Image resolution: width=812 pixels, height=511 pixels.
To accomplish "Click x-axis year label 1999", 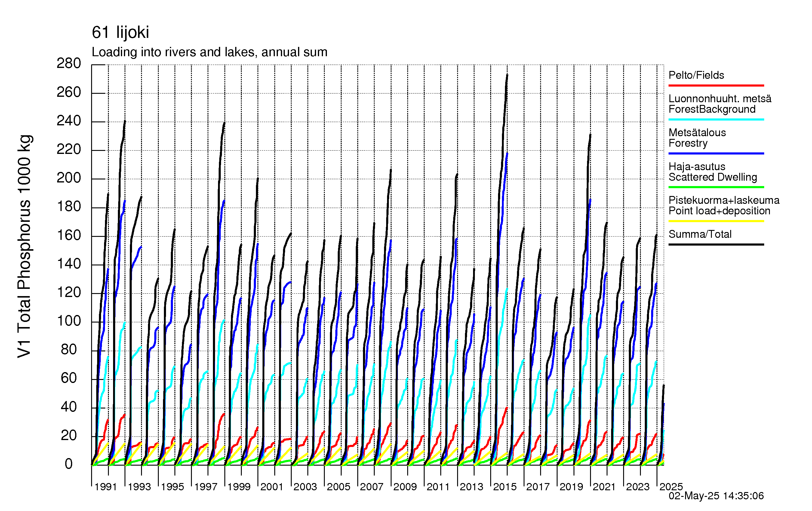I will [239, 487].
